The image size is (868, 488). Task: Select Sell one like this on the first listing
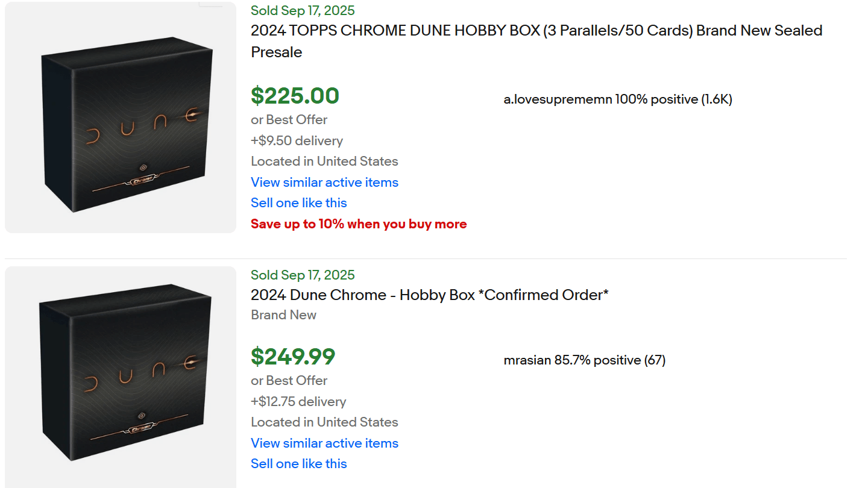point(298,202)
